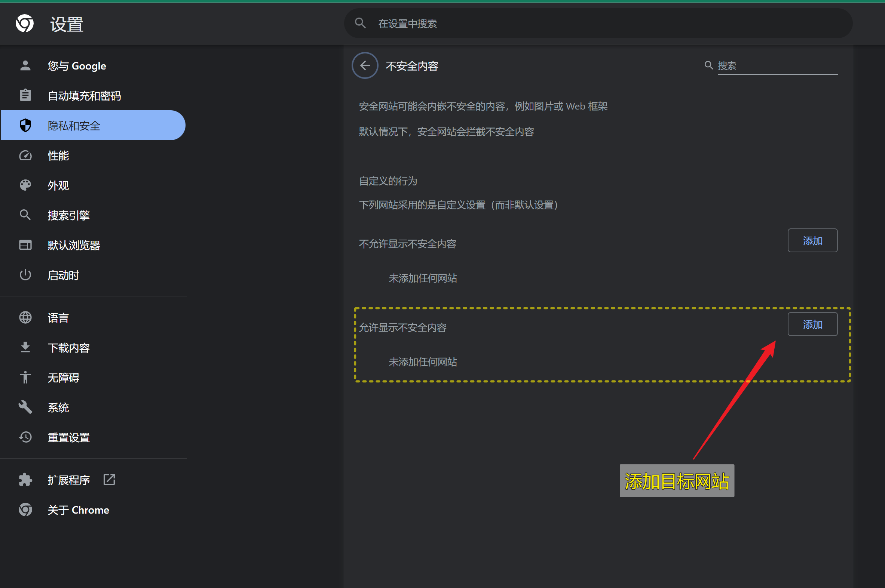The width and height of the screenshot is (885, 588).
Task: Click the Chrome logo beside 设置
Action: (x=25, y=24)
